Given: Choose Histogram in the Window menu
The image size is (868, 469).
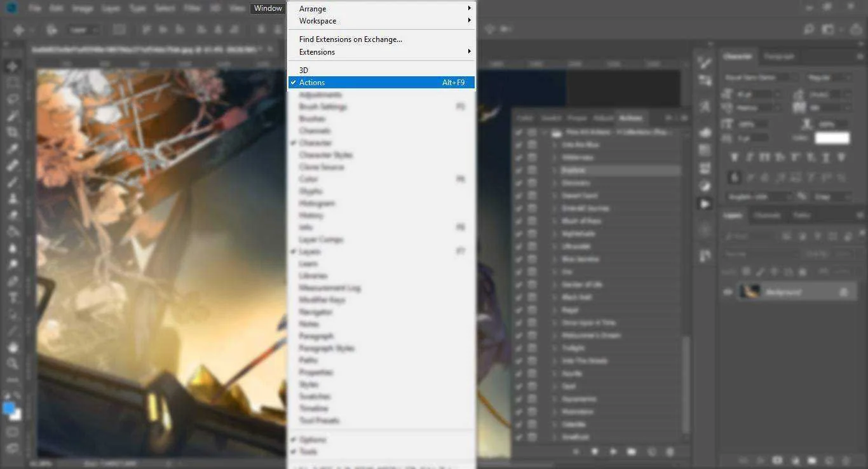Looking at the screenshot, I should pos(381,203).
